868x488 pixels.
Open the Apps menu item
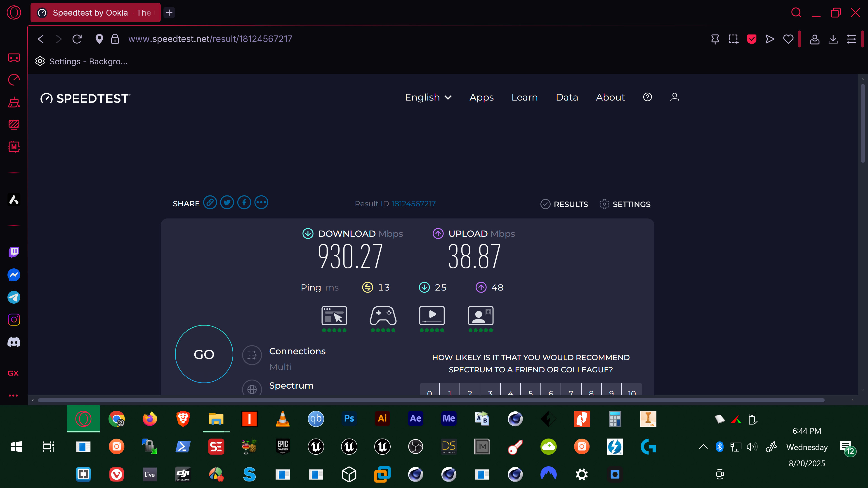pyautogui.click(x=481, y=97)
